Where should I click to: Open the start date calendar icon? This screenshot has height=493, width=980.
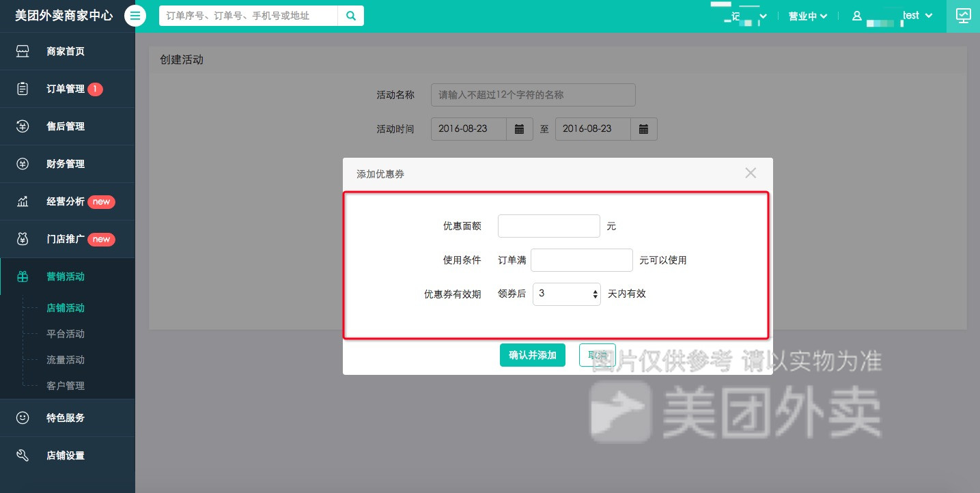519,129
